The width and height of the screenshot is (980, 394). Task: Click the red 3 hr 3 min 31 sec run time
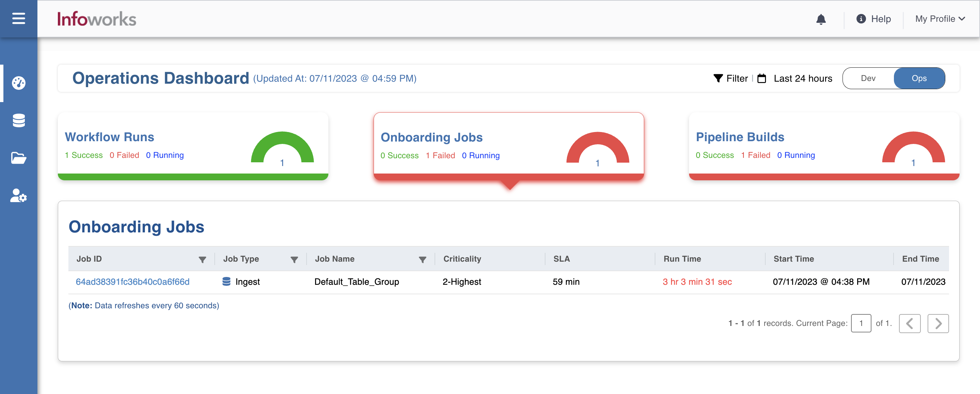pyautogui.click(x=697, y=282)
